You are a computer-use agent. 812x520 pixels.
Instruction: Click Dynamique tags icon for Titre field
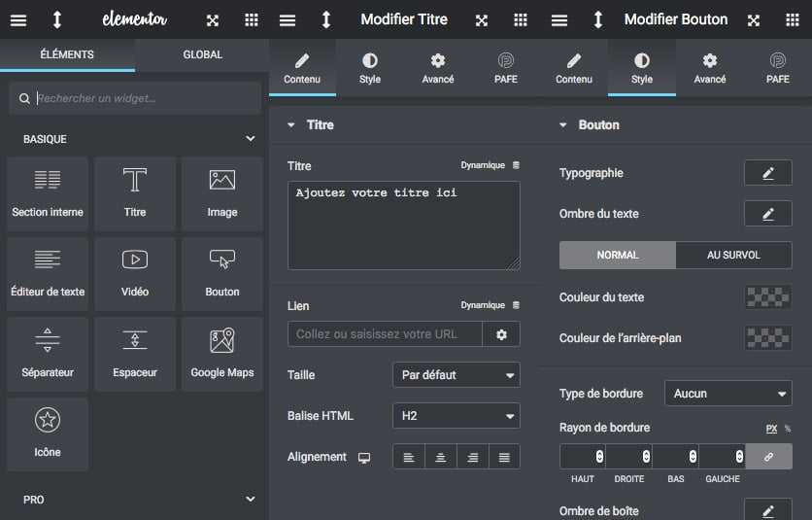point(516,165)
